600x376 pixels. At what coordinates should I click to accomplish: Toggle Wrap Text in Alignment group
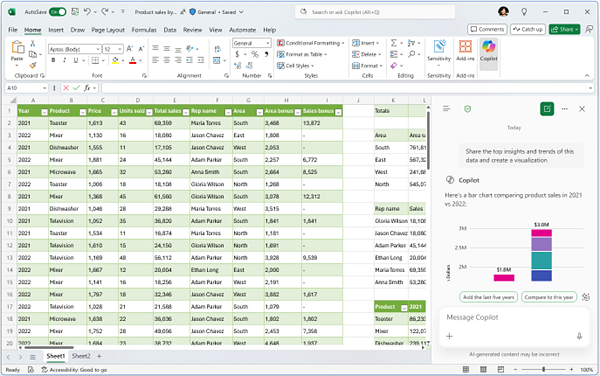pos(217,49)
